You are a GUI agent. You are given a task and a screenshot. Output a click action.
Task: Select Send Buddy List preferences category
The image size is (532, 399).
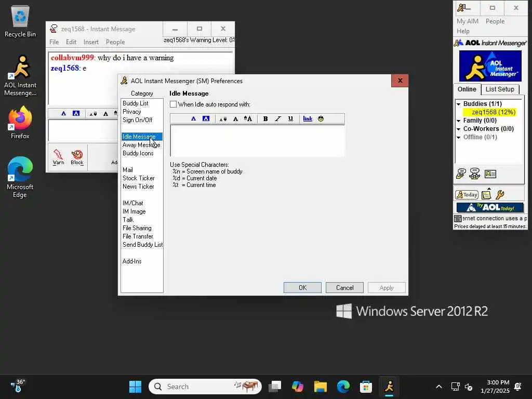(142, 245)
